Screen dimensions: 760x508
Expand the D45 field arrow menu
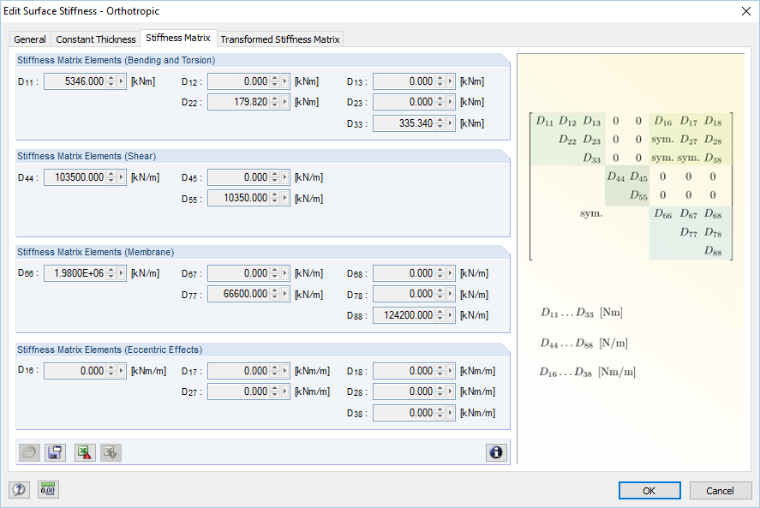coord(285,177)
